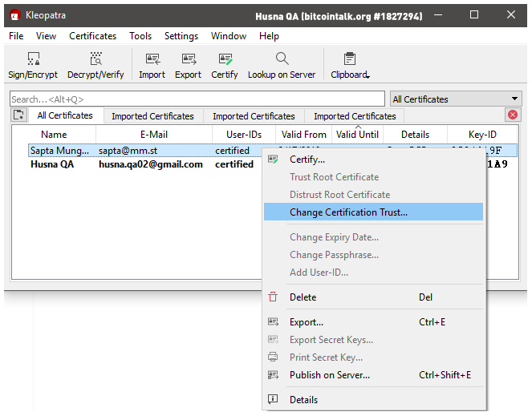
Task: Click the Import certificate icon
Action: tap(152, 59)
